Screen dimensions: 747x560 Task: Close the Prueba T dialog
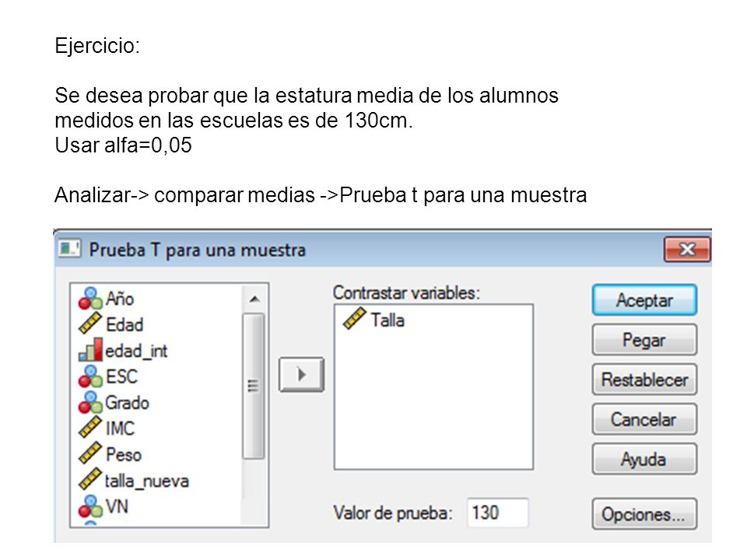pos(686,249)
